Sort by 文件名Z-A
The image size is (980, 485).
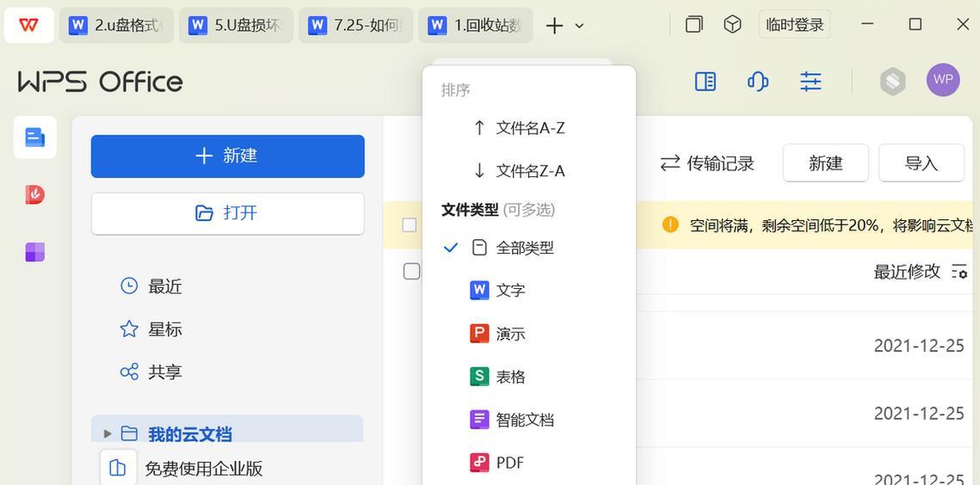pos(529,170)
